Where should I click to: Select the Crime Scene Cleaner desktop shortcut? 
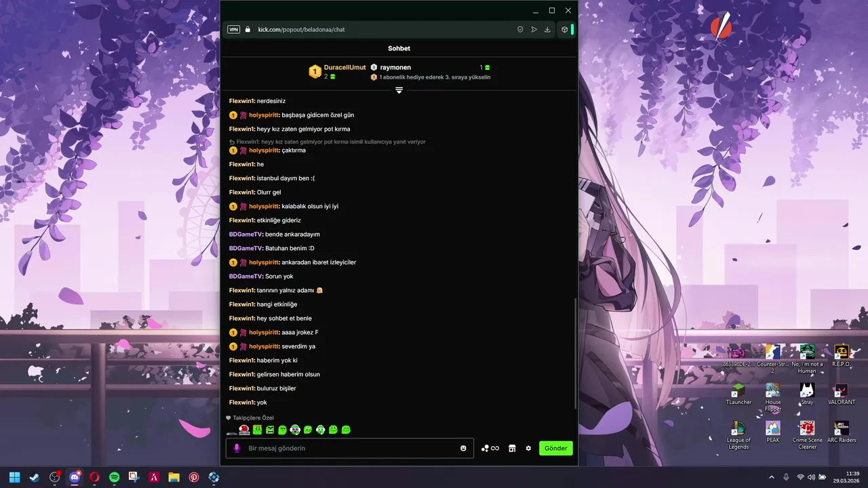coord(807,435)
